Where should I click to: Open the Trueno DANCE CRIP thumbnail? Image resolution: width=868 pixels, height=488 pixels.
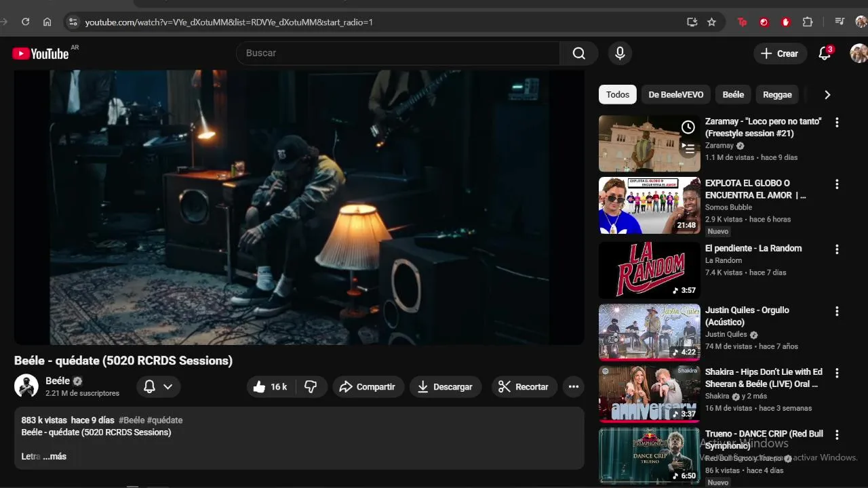pyautogui.click(x=650, y=455)
